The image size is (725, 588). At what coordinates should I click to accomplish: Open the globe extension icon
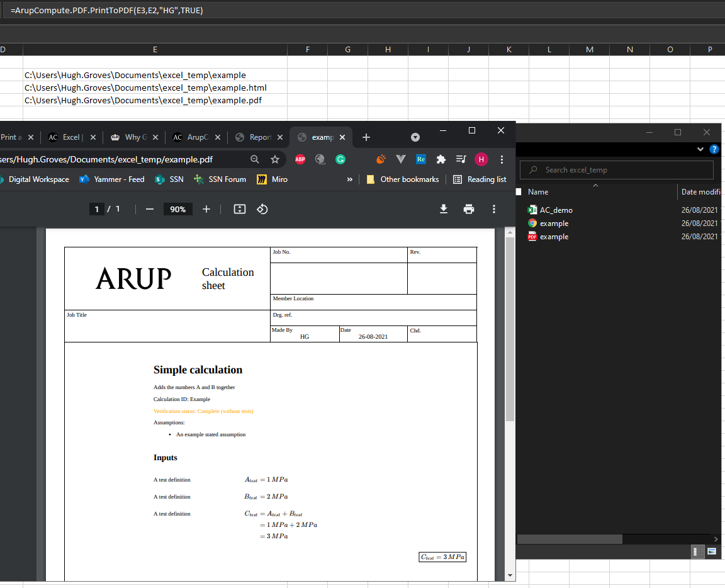point(320,160)
